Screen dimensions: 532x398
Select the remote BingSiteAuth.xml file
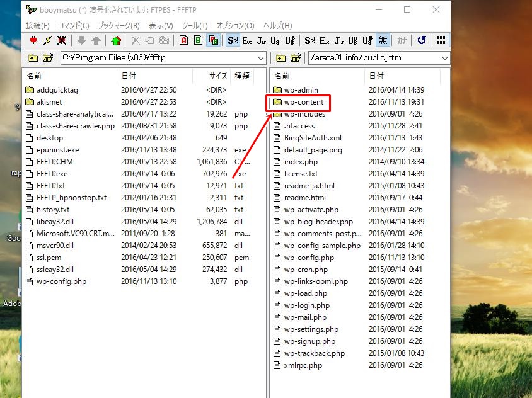[x=308, y=138]
